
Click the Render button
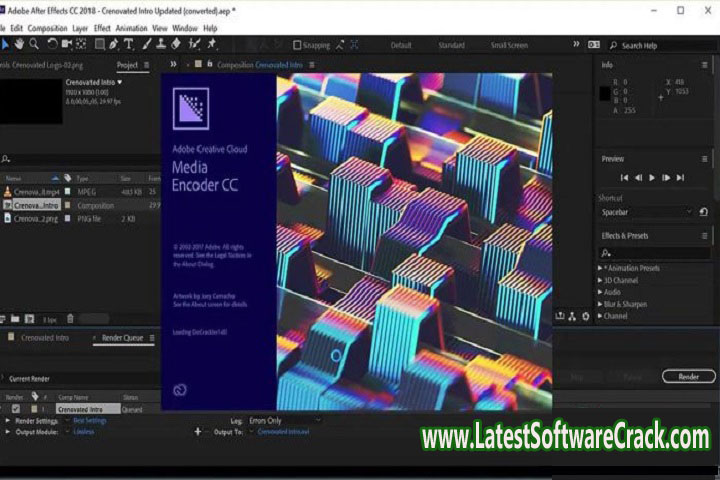688,376
